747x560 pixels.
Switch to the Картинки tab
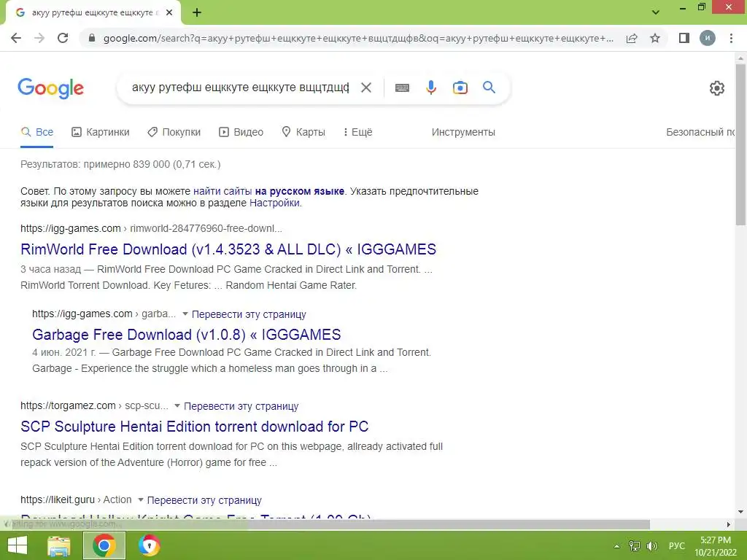[x=101, y=132]
